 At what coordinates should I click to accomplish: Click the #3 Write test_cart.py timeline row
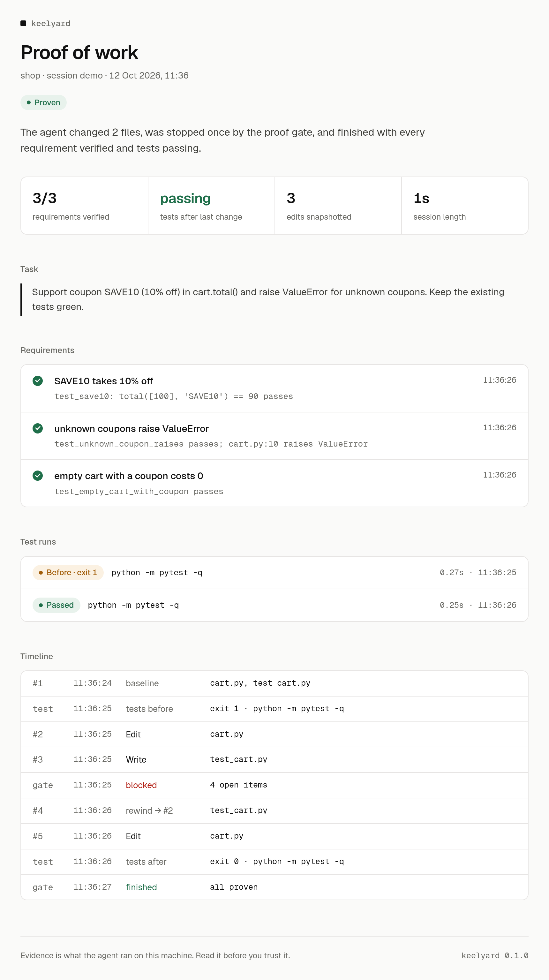[x=274, y=759]
